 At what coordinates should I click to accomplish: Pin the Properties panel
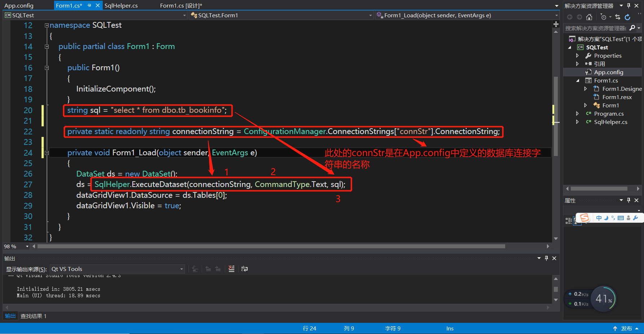(629, 200)
